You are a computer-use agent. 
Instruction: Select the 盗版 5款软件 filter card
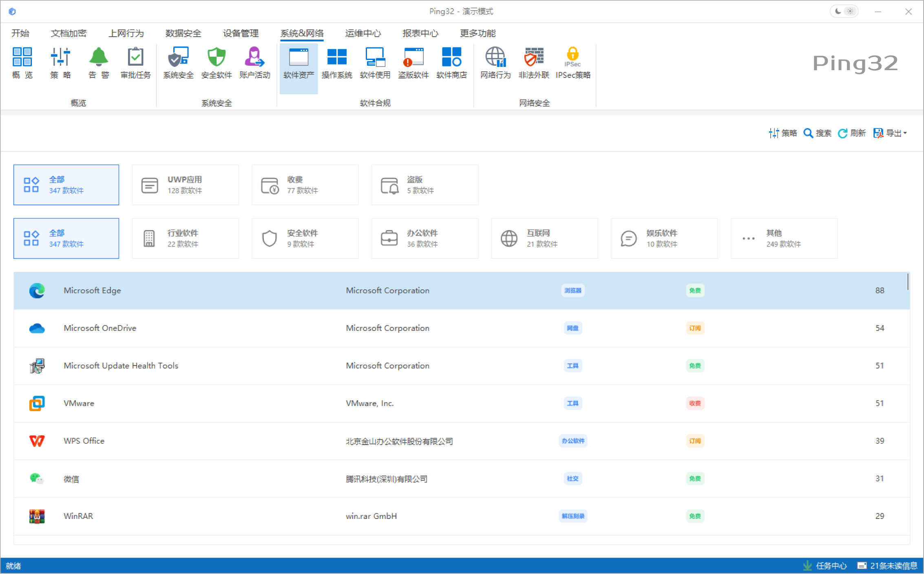tap(424, 185)
